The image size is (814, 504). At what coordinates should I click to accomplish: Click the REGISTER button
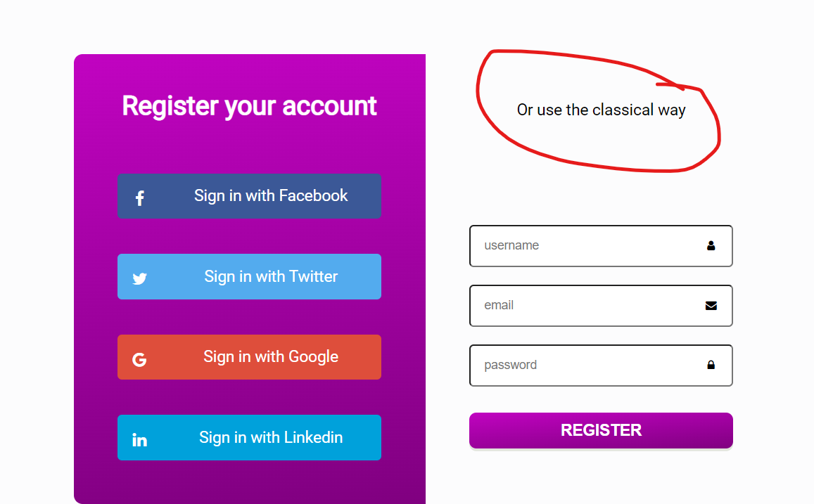pyautogui.click(x=601, y=429)
